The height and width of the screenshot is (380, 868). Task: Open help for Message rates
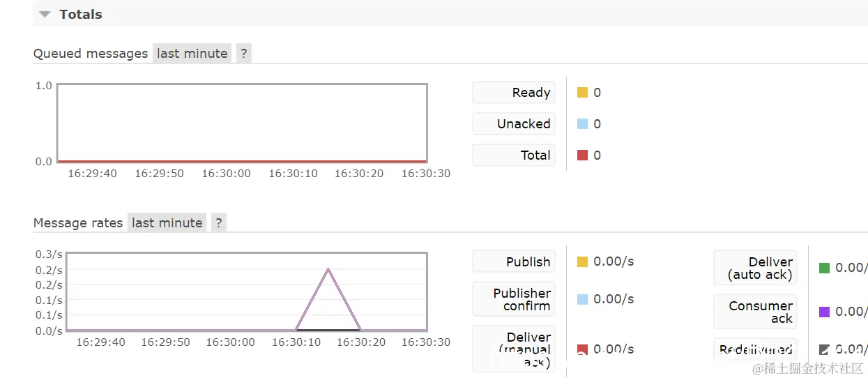click(x=218, y=222)
